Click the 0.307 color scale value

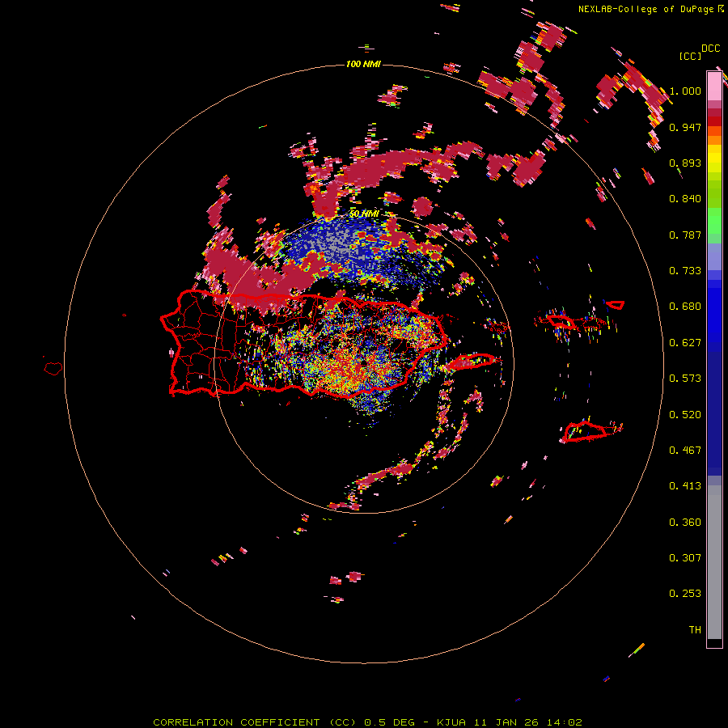685,558
